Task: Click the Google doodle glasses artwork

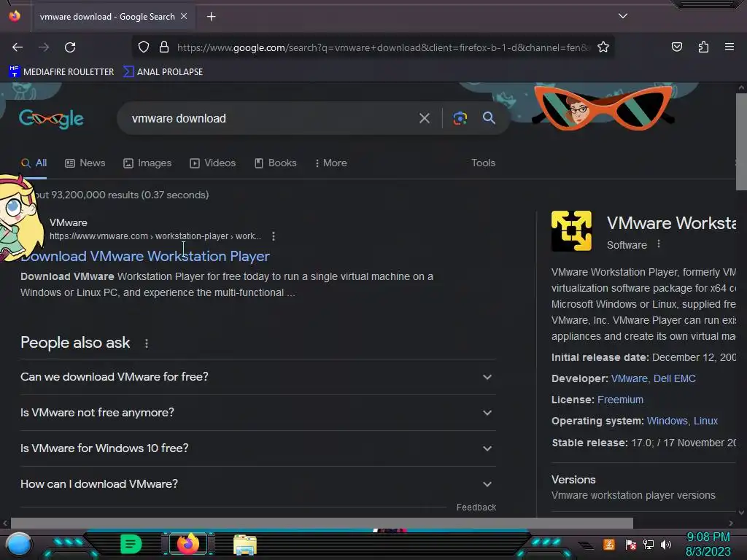Action: [x=603, y=108]
